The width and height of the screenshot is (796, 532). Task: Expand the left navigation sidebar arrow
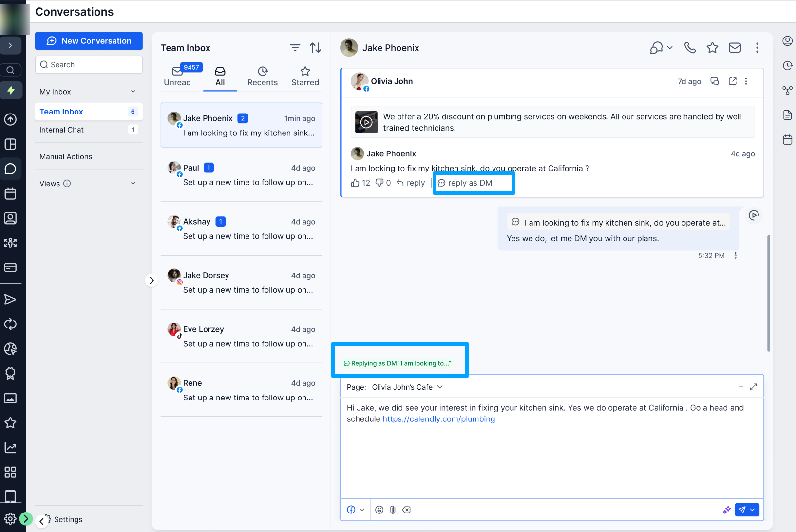tap(10, 45)
